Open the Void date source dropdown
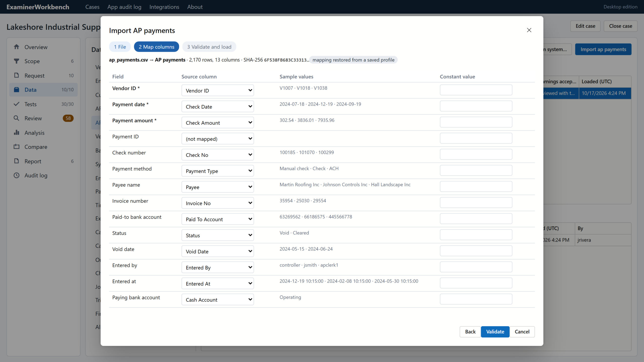Viewport: 644px width, 362px height. click(218, 251)
